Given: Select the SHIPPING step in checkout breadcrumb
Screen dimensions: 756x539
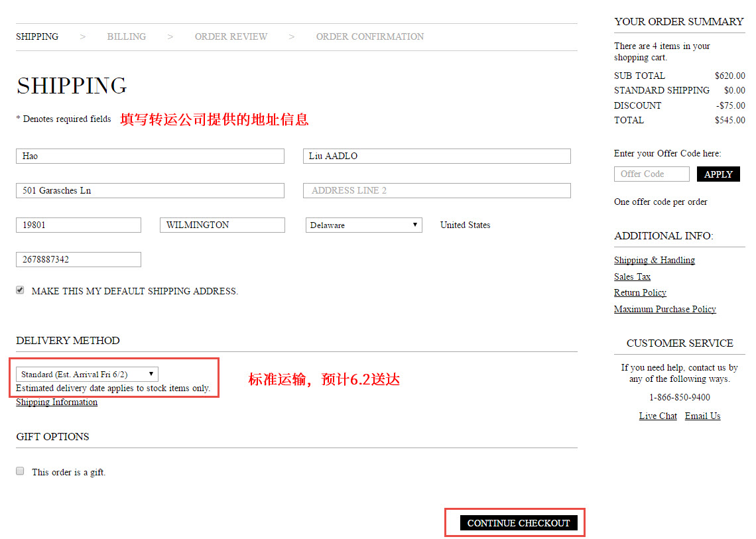Looking at the screenshot, I should pos(37,36).
